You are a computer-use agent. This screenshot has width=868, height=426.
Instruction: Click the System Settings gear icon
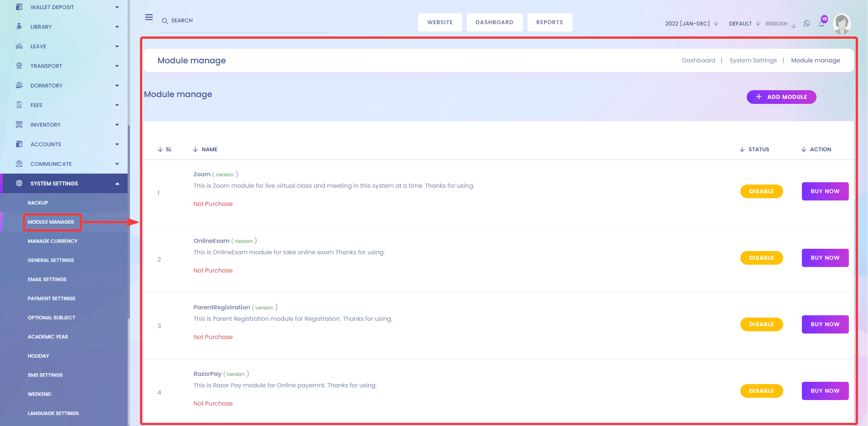point(19,184)
